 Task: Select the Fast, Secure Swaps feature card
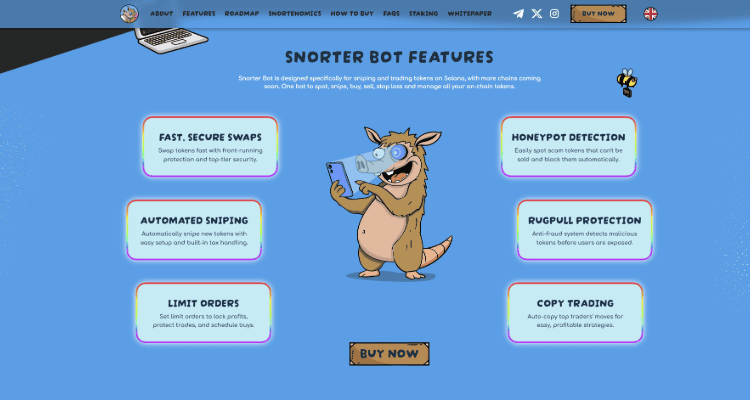[x=210, y=146]
